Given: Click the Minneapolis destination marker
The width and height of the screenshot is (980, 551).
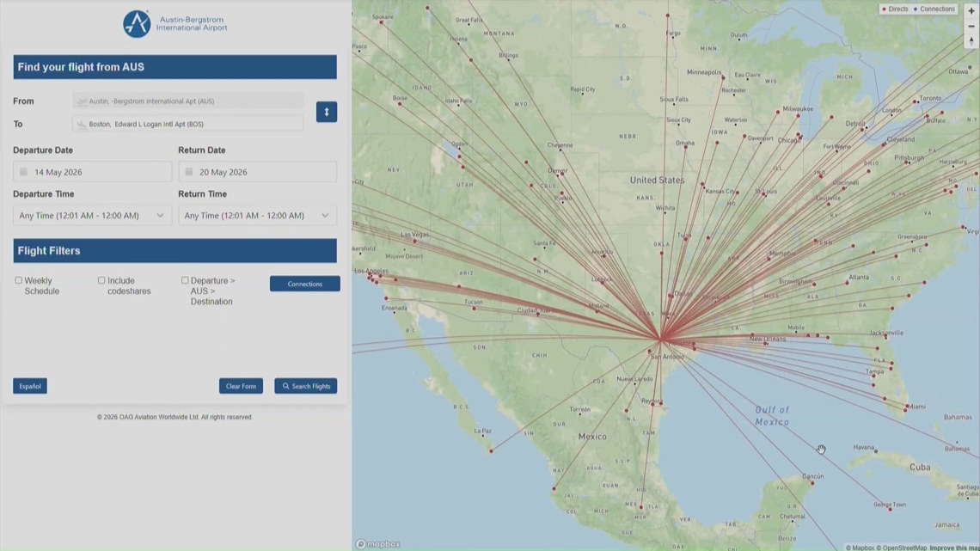Looking at the screenshot, I should pyautogui.click(x=723, y=78).
